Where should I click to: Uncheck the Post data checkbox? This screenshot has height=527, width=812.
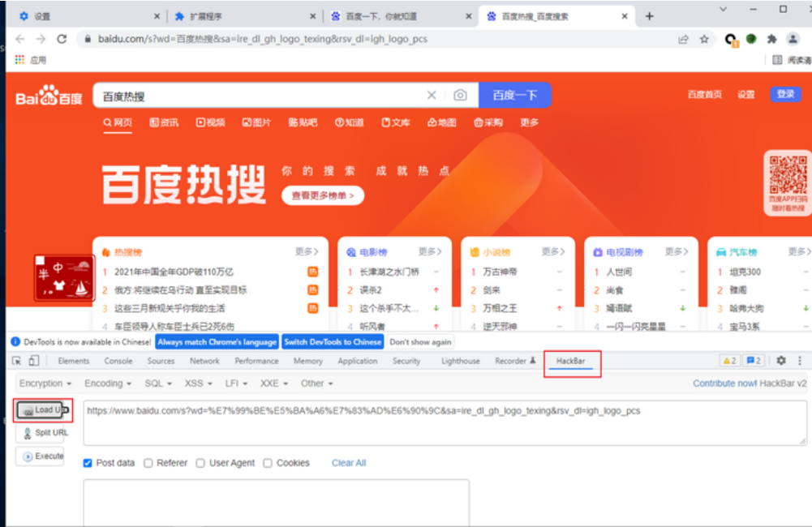pyautogui.click(x=85, y=463)
